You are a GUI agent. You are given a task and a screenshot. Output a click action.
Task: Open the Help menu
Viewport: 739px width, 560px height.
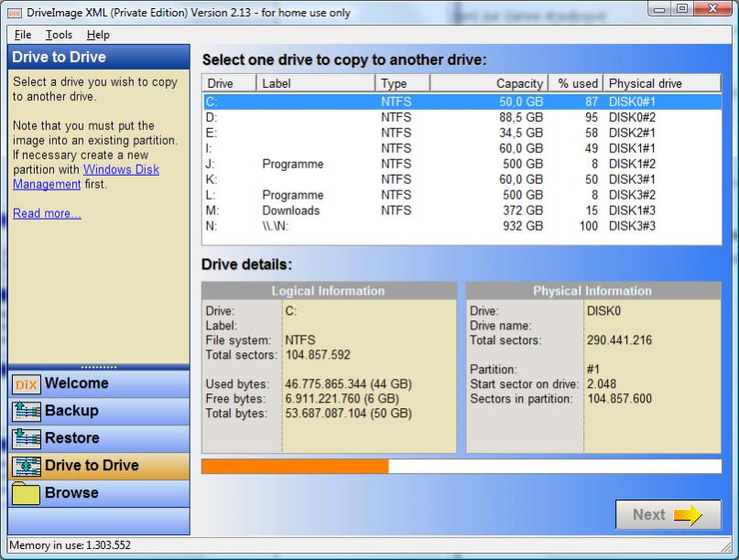98,35
